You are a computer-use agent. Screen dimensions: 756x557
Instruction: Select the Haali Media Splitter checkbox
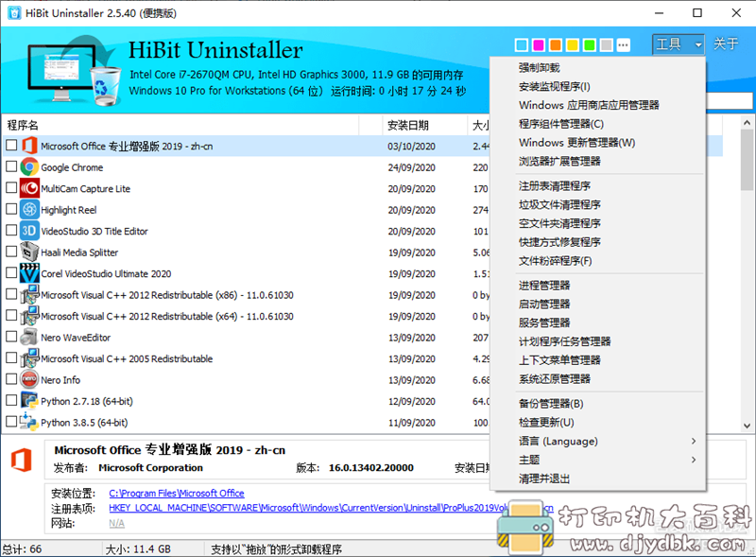click(x=11, y=252)
